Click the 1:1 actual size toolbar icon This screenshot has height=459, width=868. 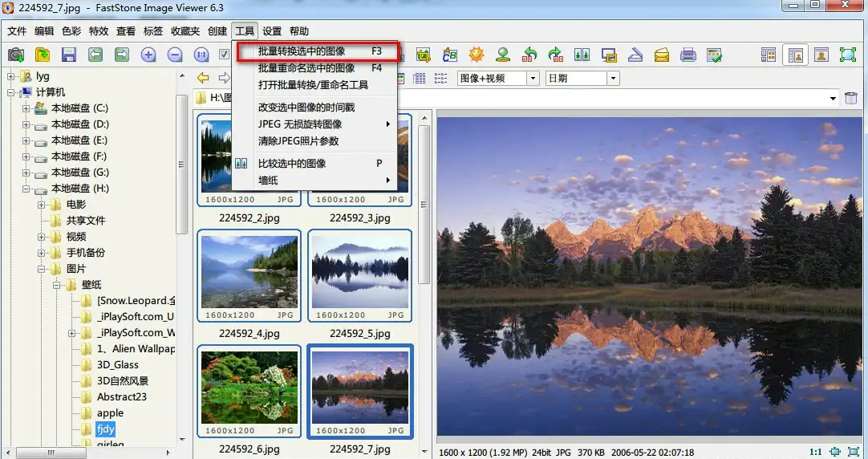point(201,55)
